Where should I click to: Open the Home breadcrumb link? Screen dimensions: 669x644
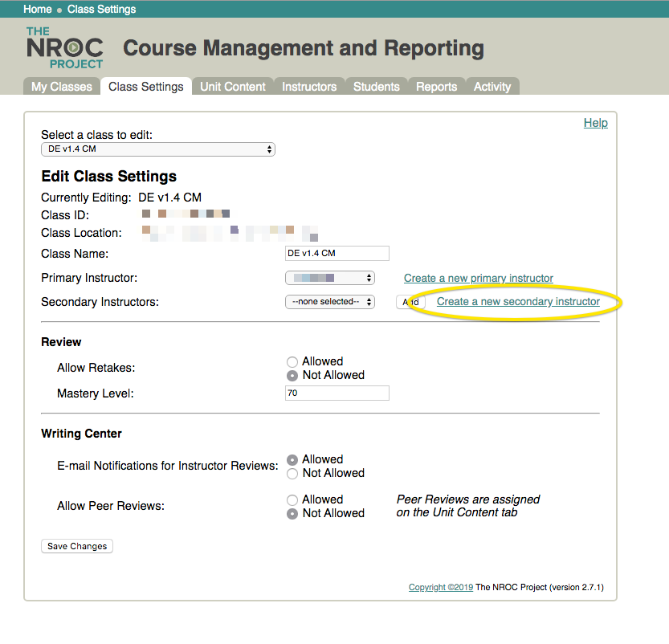click(x=38, y=9)
